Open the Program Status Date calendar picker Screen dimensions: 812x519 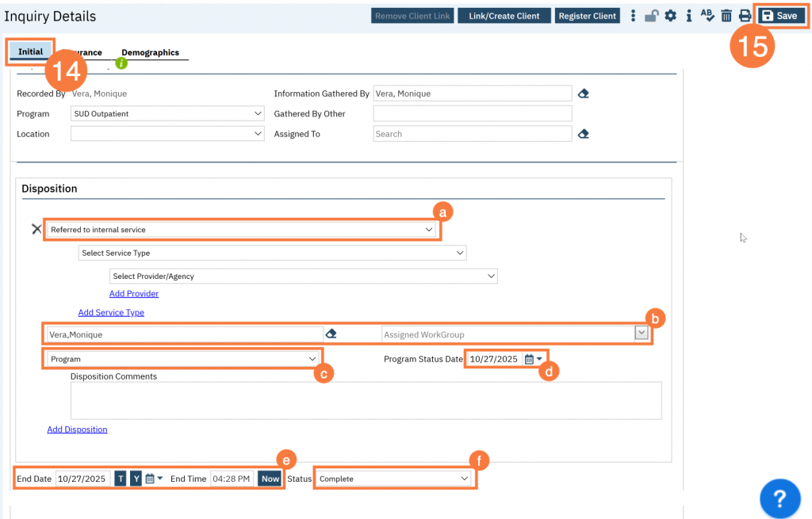point(530,359)
